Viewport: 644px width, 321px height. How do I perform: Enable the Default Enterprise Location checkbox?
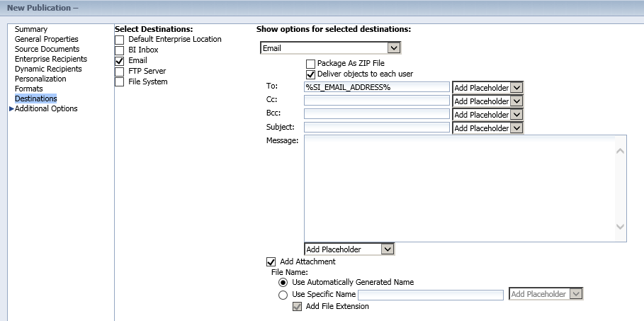point(119,40)
